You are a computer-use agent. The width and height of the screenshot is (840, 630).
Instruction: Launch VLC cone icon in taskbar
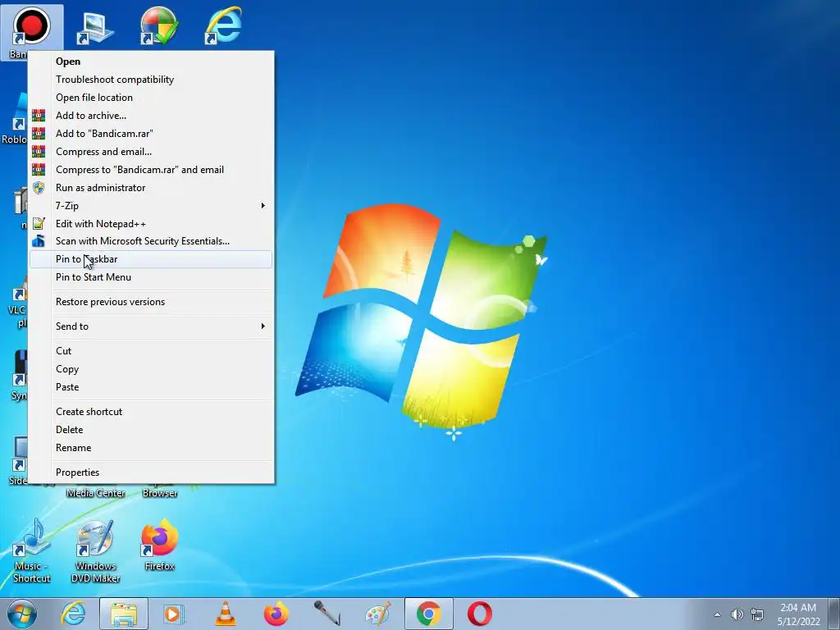[x=225, y=614]
